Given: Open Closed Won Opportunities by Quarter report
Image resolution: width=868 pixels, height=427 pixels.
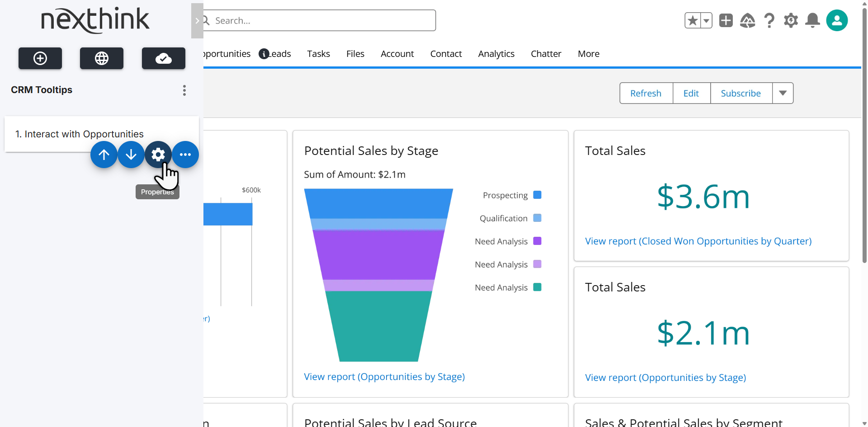Looking at the screenshot, I should point(698,241).
